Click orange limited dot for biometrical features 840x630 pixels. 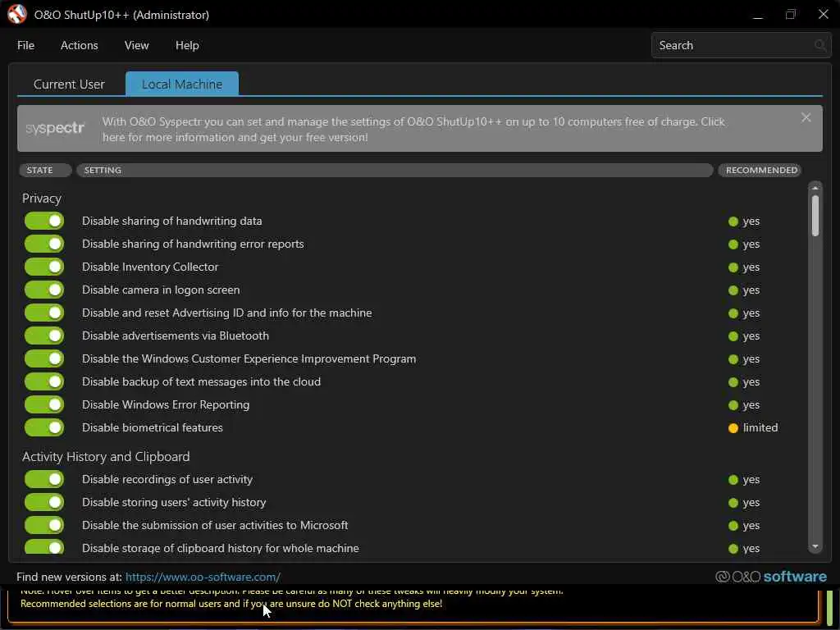click(x=733, y=428)
